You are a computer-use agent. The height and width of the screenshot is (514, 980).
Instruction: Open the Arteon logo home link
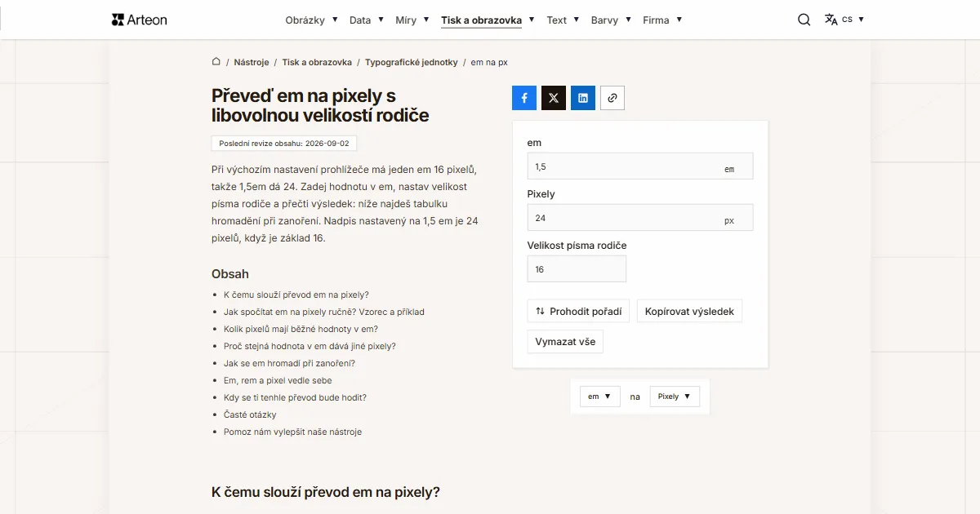[x=139, y=20]
